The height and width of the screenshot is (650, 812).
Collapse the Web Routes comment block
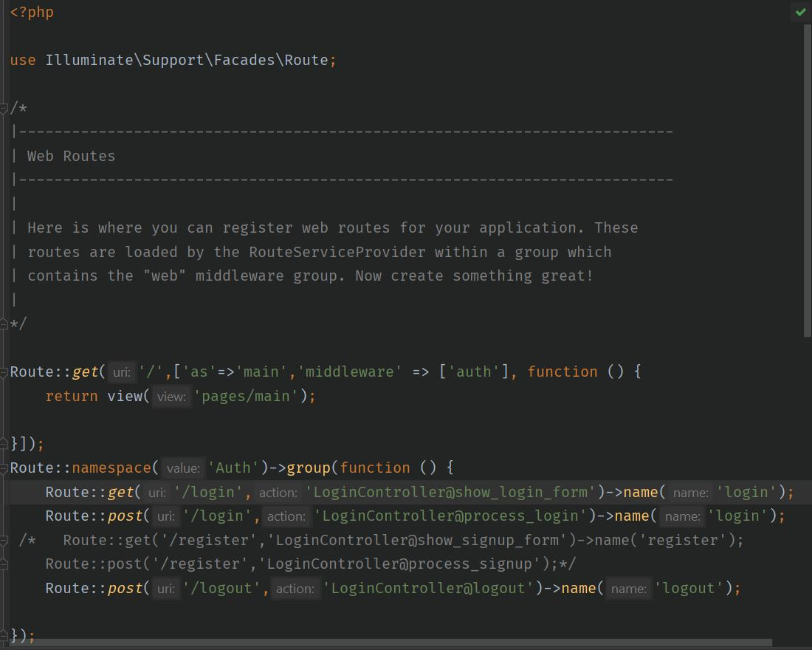(x=4, y=109)
